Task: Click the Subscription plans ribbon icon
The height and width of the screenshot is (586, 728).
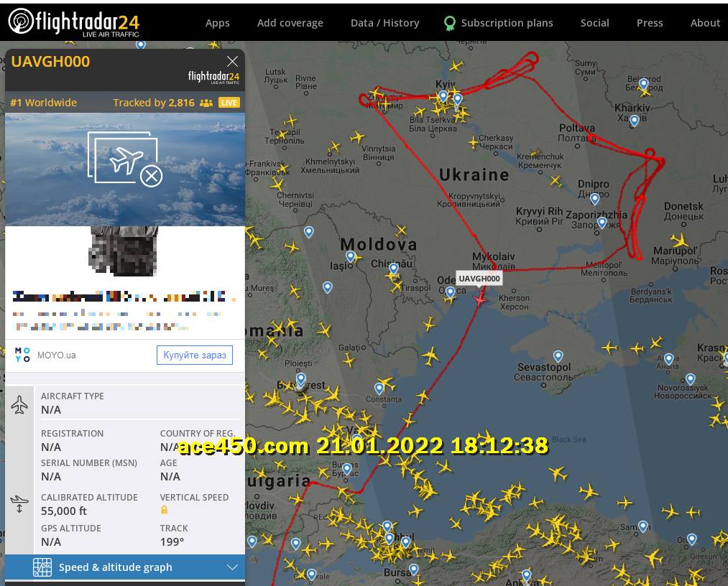Action: tap(449, 23)
